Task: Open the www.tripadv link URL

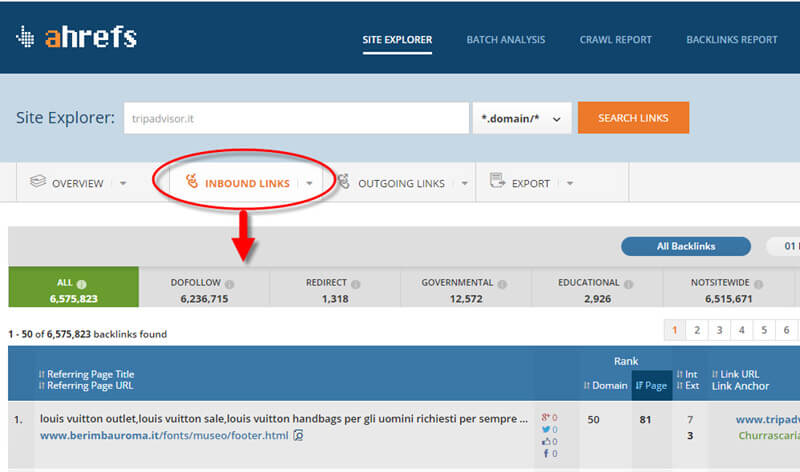Action: pos(767,419)
